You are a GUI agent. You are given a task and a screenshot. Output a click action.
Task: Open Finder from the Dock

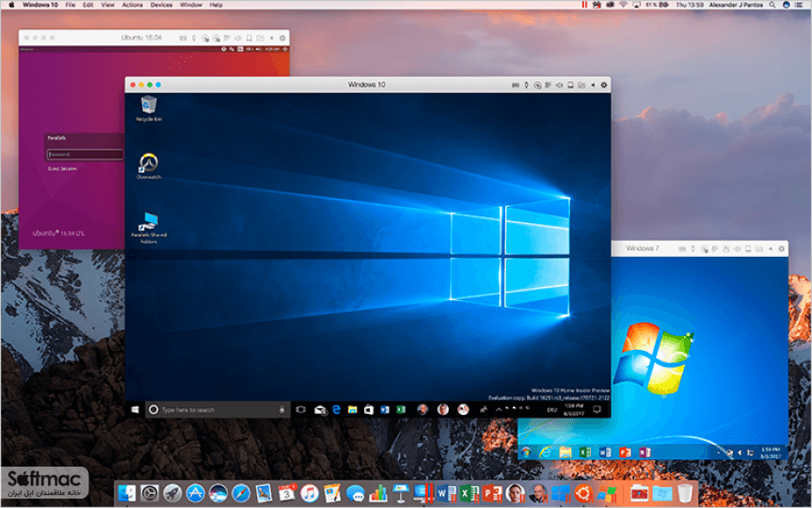[x=126, y=493]
